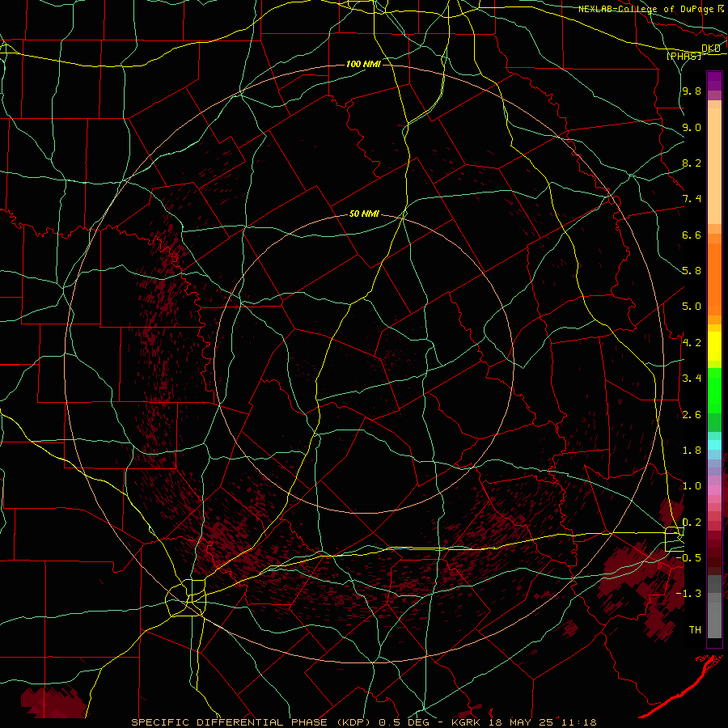Click the yellow color scale segment
The height and width of the screenshot is (728, 728).
(x=714, y=346)
